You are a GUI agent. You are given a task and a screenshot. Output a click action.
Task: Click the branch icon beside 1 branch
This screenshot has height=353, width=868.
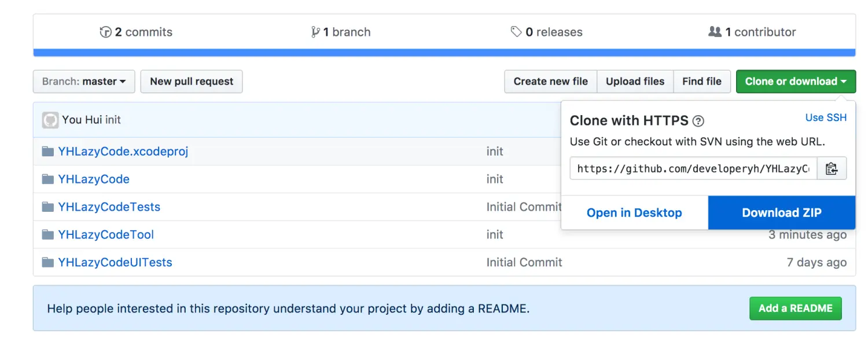[315, 32]
